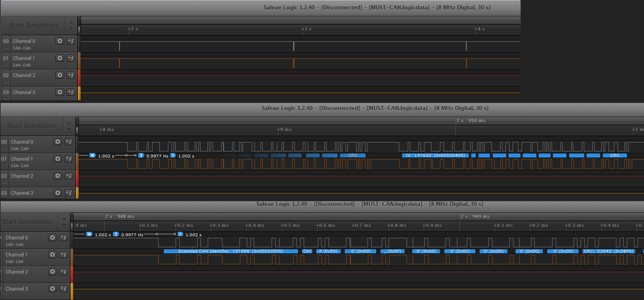This screenshot has width=644, height=300.
Task: Click up arrow beside top Start Simulation
Action: pyautogui.click(x=71, y=22)
